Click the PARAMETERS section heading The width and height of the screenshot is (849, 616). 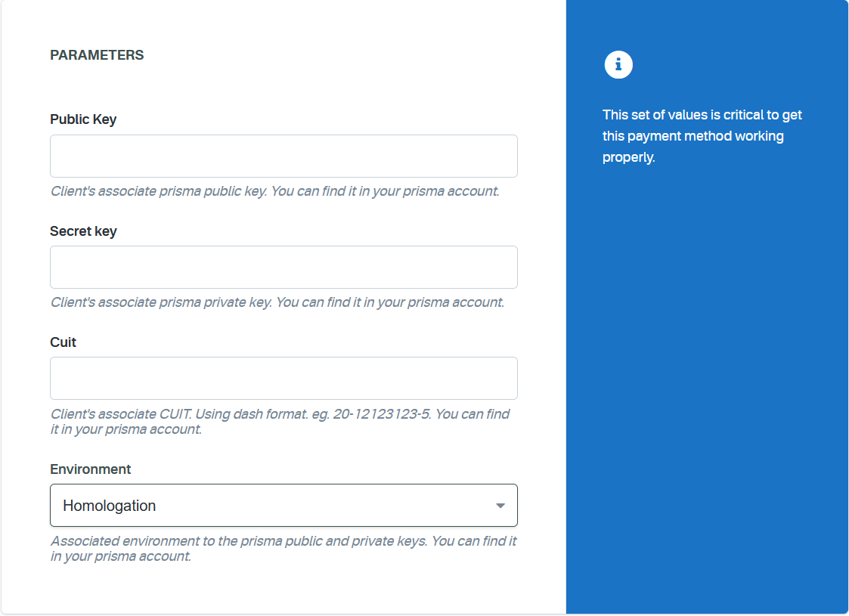(x=97, y=55)
